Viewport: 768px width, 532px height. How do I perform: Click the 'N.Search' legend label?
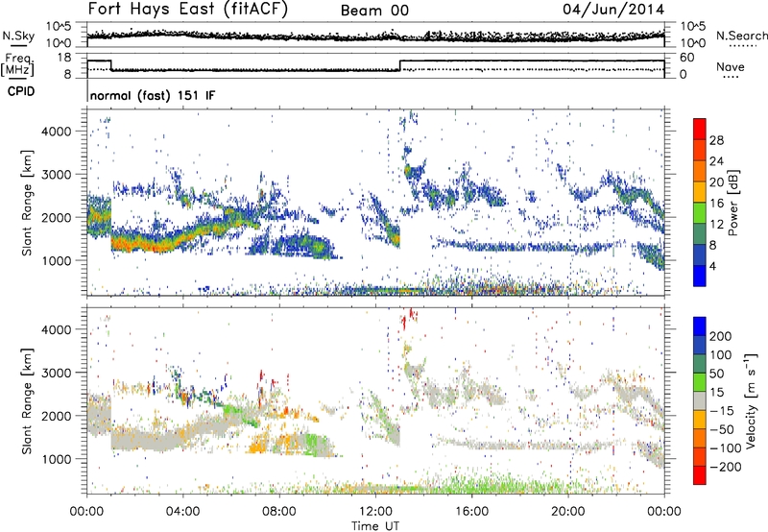741,36
